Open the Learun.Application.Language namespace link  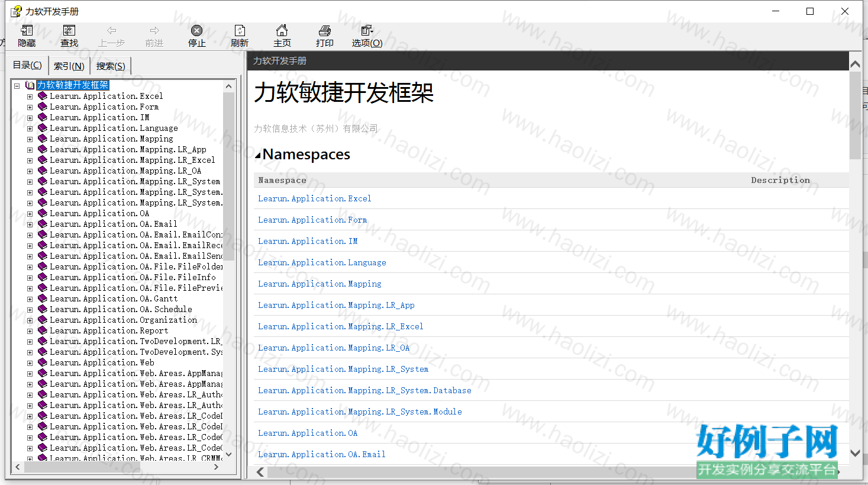322,262
